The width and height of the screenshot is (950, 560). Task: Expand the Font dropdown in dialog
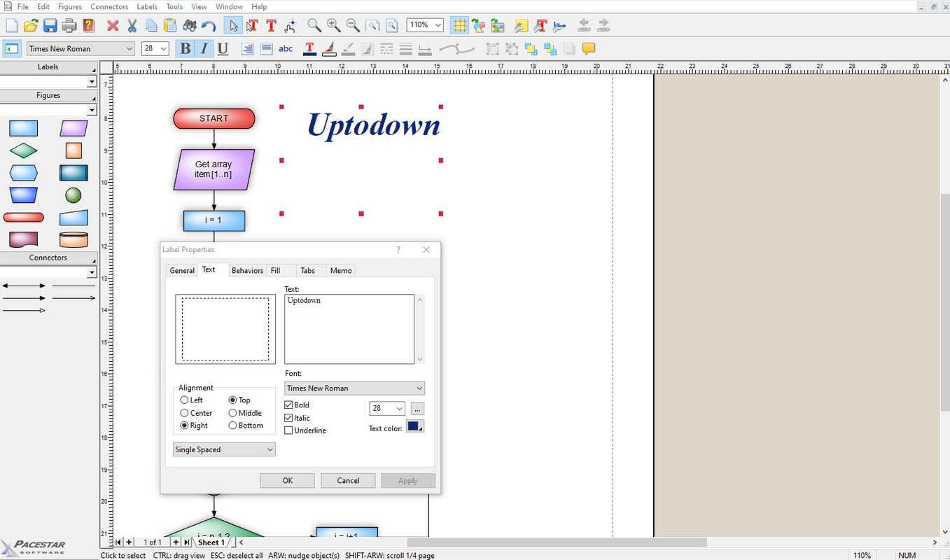pos(354,388)
